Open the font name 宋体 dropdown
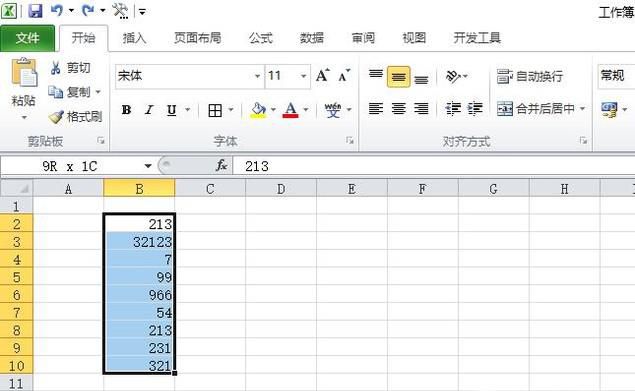 tap(257, 76)
